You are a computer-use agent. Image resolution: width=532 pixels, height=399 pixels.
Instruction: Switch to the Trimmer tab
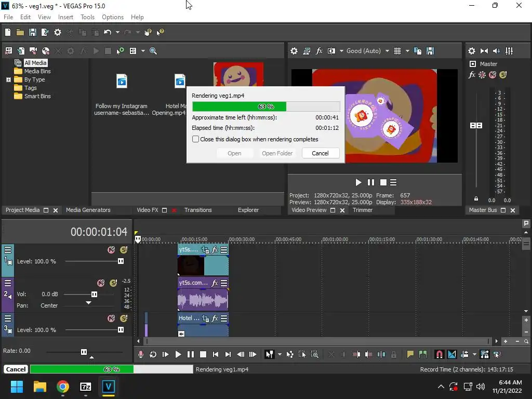point(362,210)
